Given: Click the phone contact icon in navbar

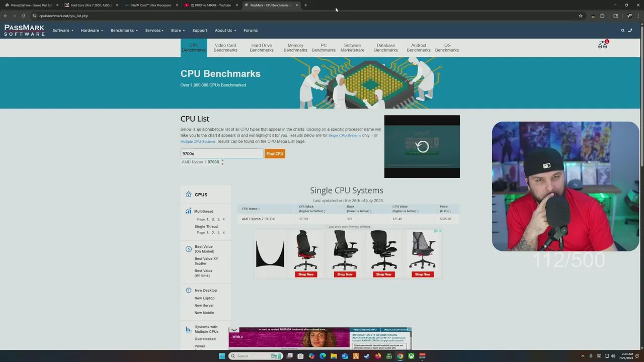Looking at the screenshot, I should pos(630,30).
